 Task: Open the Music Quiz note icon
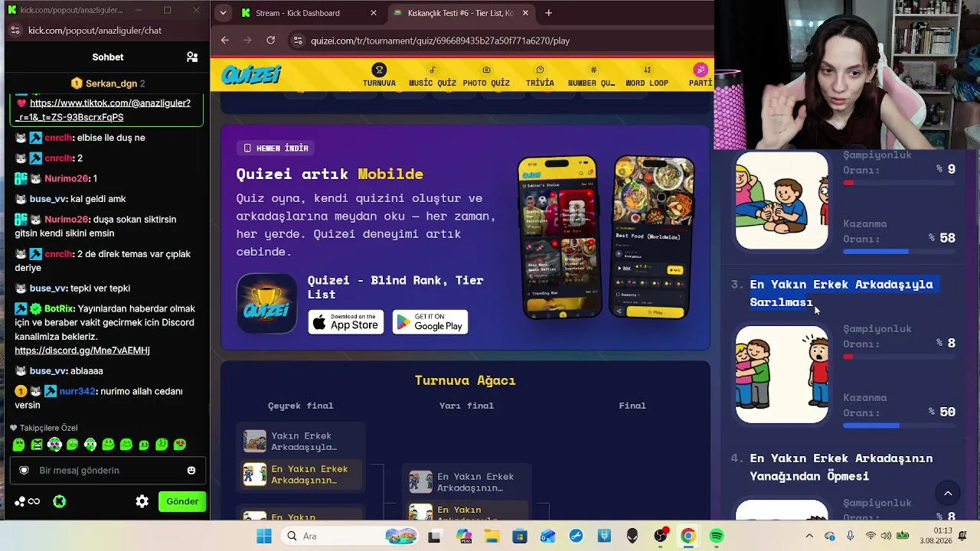pos(433,70)
